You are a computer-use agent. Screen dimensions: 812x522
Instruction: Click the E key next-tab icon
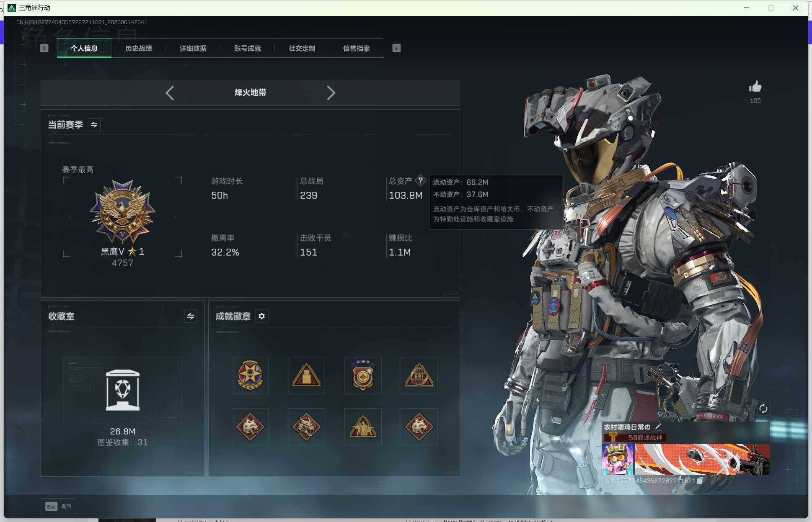[396, 48]
